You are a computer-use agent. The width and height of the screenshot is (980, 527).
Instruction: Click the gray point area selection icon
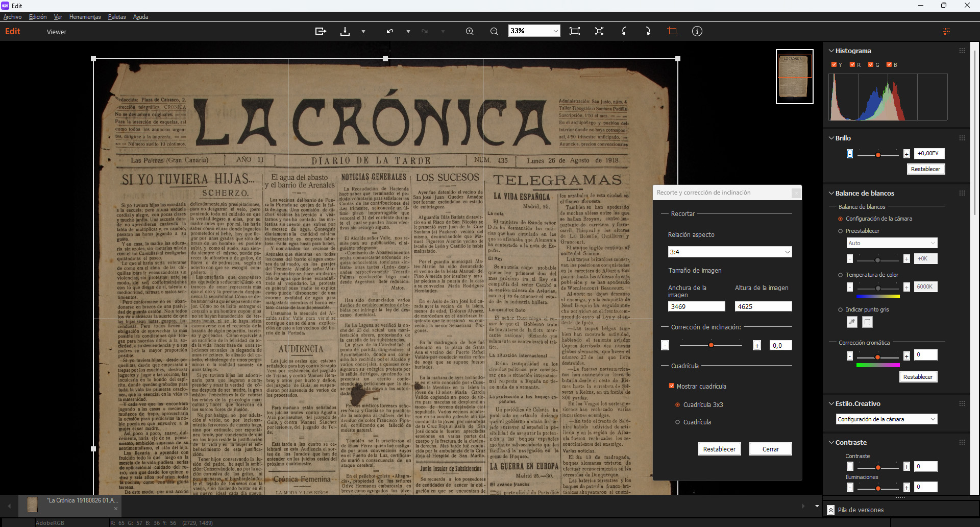(867, 322)
